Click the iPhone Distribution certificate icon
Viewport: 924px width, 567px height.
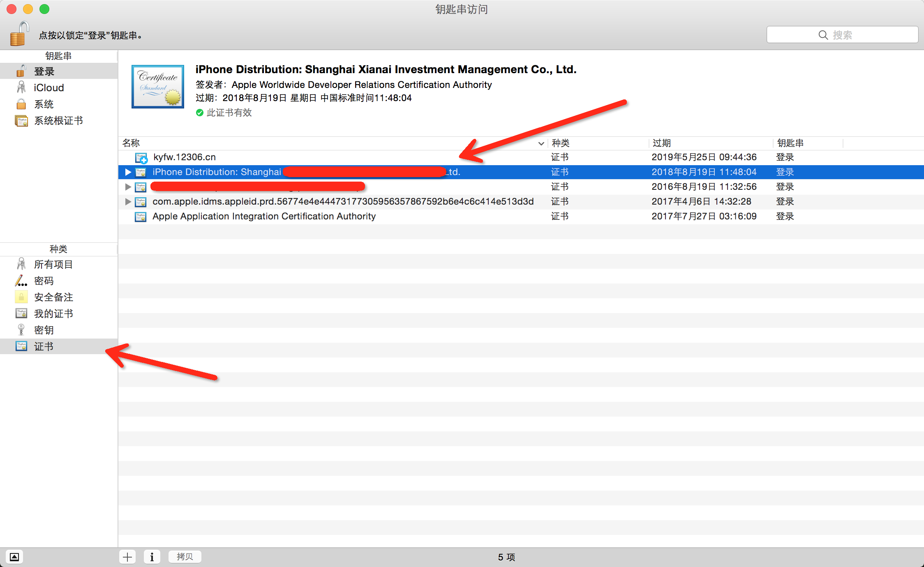(x=141, y=172)
